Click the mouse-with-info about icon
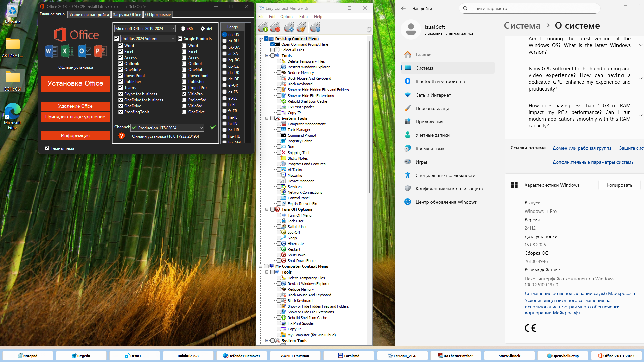This screenshot has height=362, width=644. [x=315, y=27]
